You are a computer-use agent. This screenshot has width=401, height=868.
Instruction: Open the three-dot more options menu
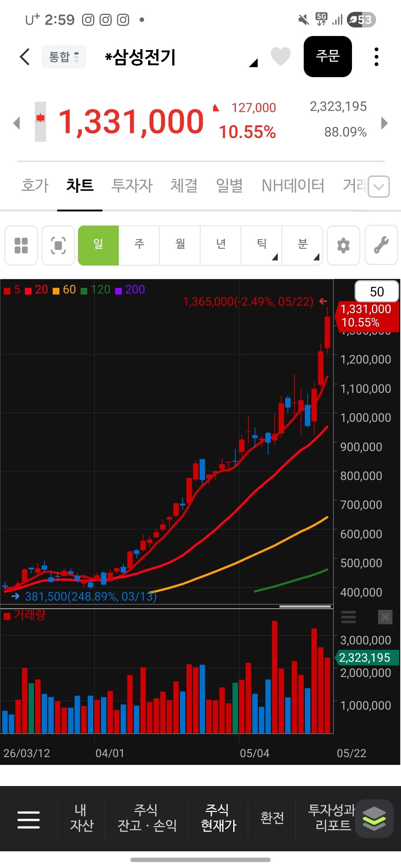[x=376, y=57]
